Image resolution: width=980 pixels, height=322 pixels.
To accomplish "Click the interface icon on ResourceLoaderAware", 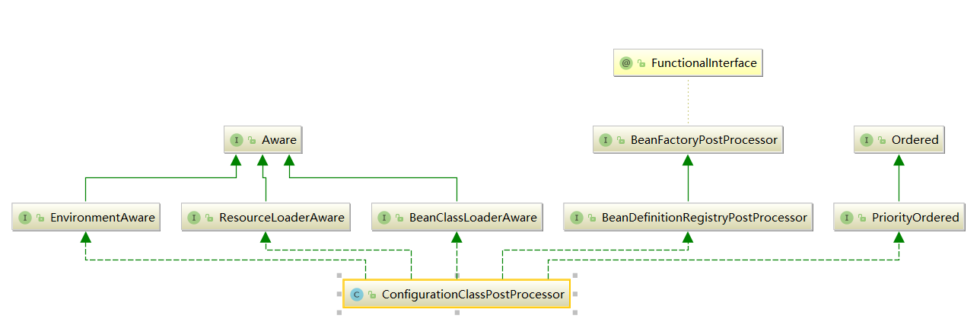I will point(194,218).
